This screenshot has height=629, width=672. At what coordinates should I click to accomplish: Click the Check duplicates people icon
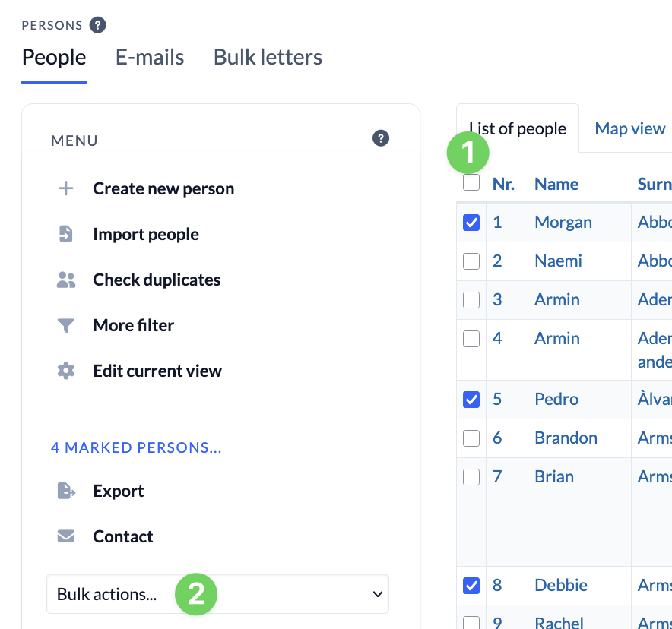tap(66, 280)
